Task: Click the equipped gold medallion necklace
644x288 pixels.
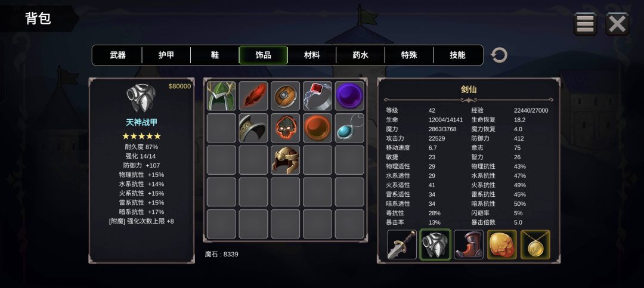Action: coord(535,244)
